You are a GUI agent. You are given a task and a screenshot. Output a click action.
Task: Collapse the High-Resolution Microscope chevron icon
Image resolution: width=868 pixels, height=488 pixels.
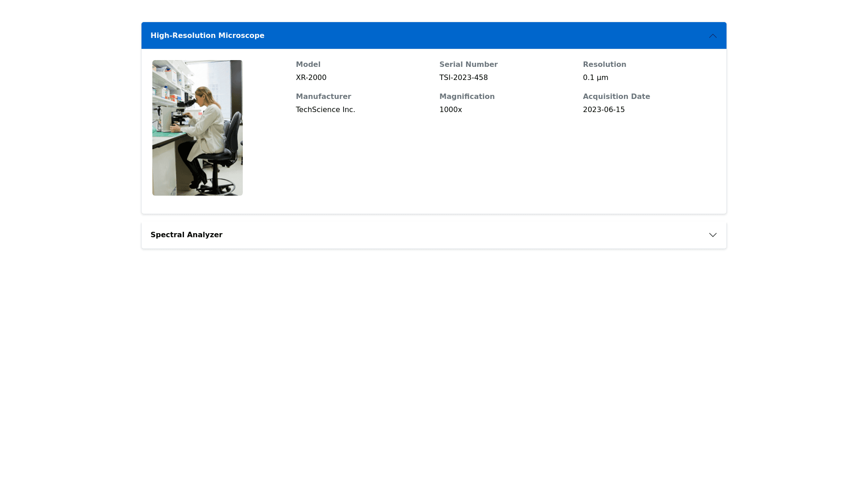[x=712, y=36]
